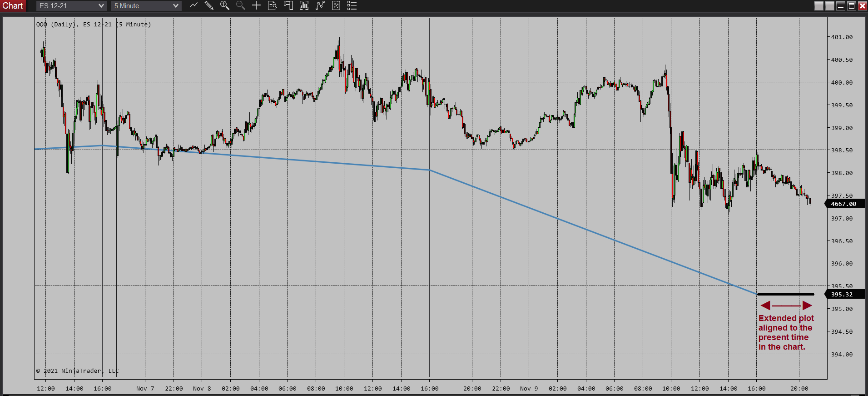The height and width of the screenshot is (396, 868).
Task: Open the Strategy Performance icon
Action: [336, 5]
